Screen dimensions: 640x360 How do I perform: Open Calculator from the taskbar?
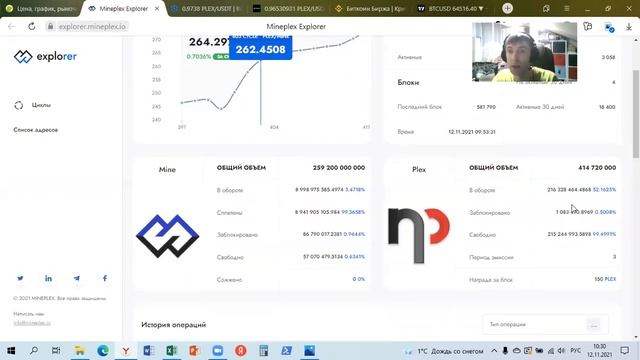point(264,351)
